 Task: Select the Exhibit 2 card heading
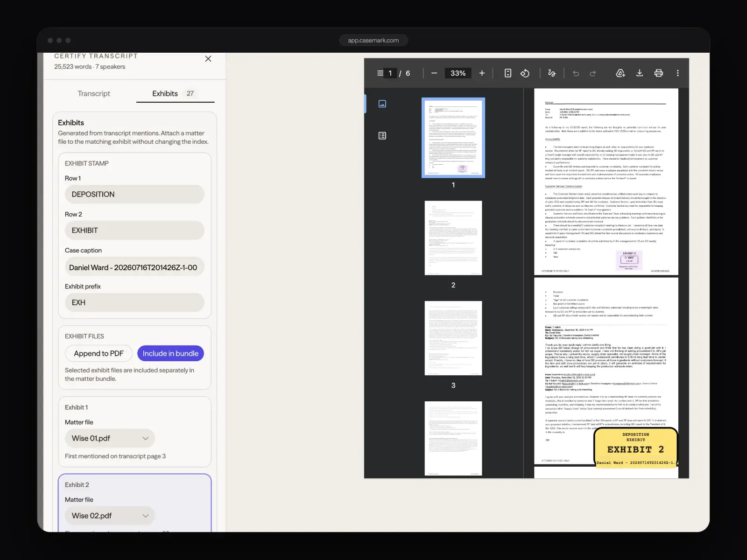click(77, 485)
